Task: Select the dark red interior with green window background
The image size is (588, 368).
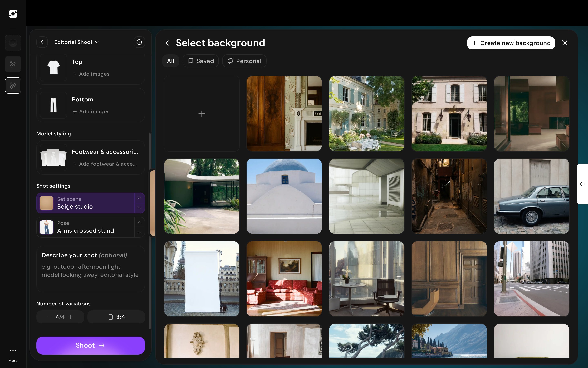Action: tap(532, 114)
